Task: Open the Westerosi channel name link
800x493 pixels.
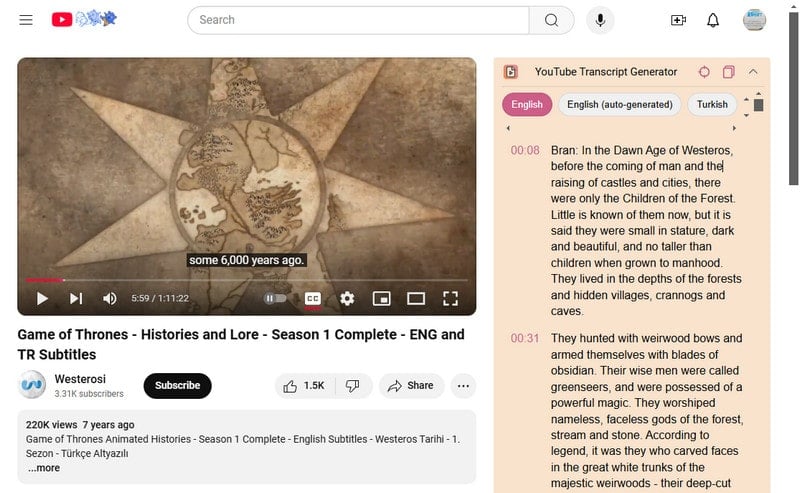Action: pos(80,379)
